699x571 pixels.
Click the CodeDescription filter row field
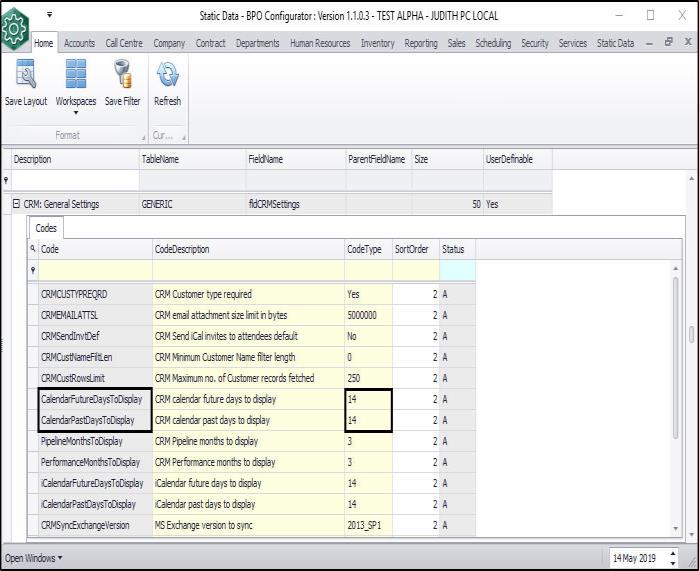[247, 270]
